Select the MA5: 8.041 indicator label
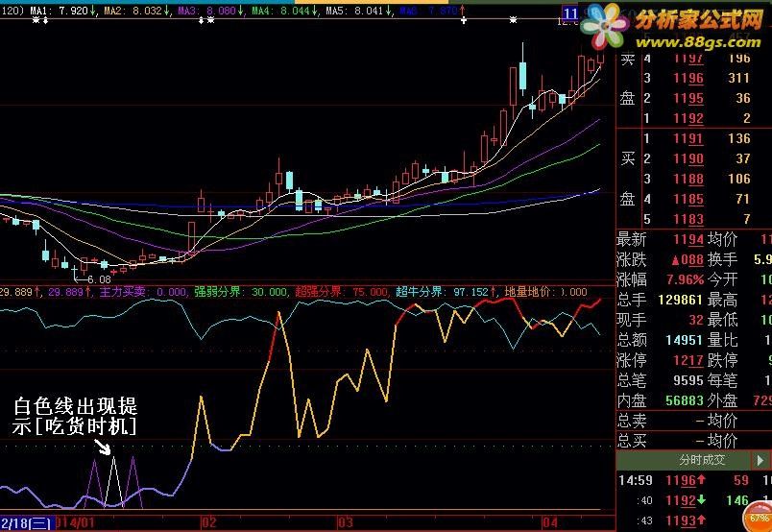 coord(358,11)
